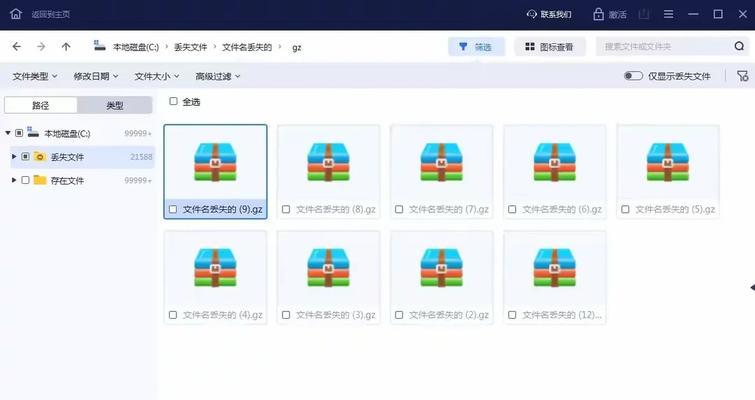Select the archive icon of 文件名丢失的 (3).gz
The image size is (755, 400).
click(x=328, y=268)
